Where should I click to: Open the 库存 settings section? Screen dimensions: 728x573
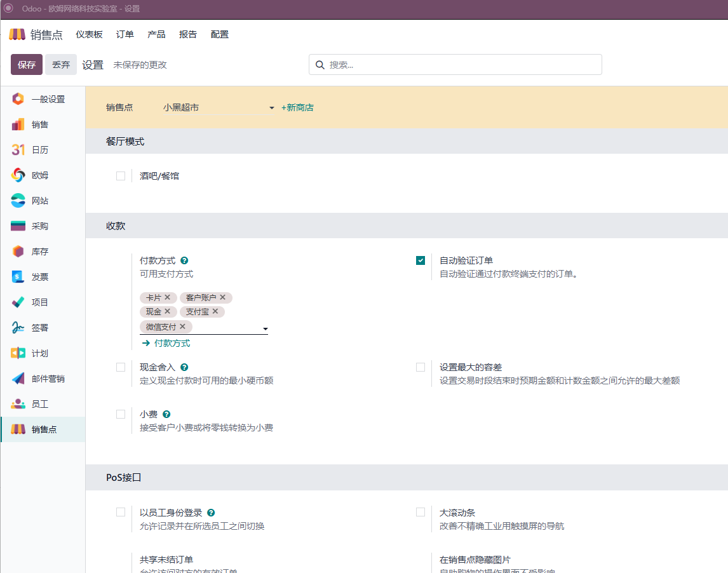click(43, 252)
